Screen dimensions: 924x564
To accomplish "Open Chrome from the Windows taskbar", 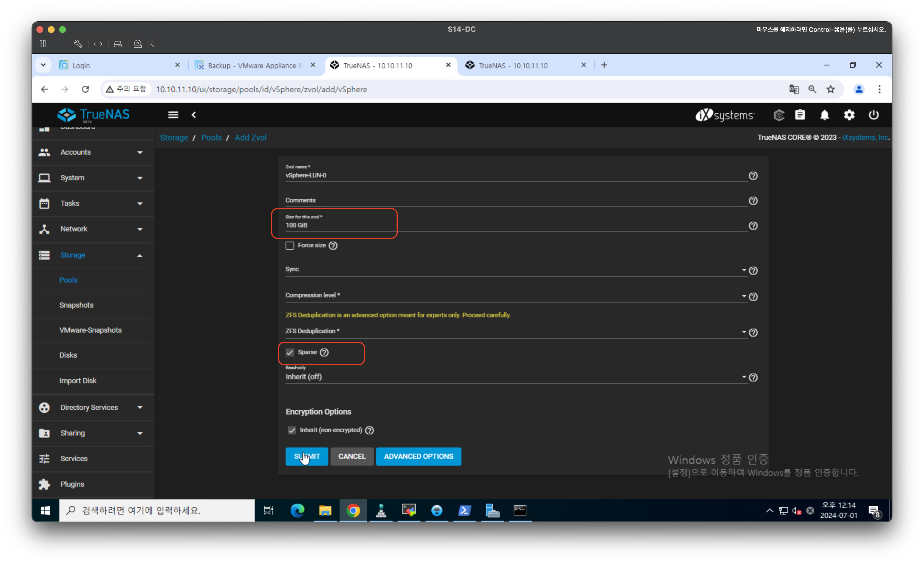I will pos(353,510).
